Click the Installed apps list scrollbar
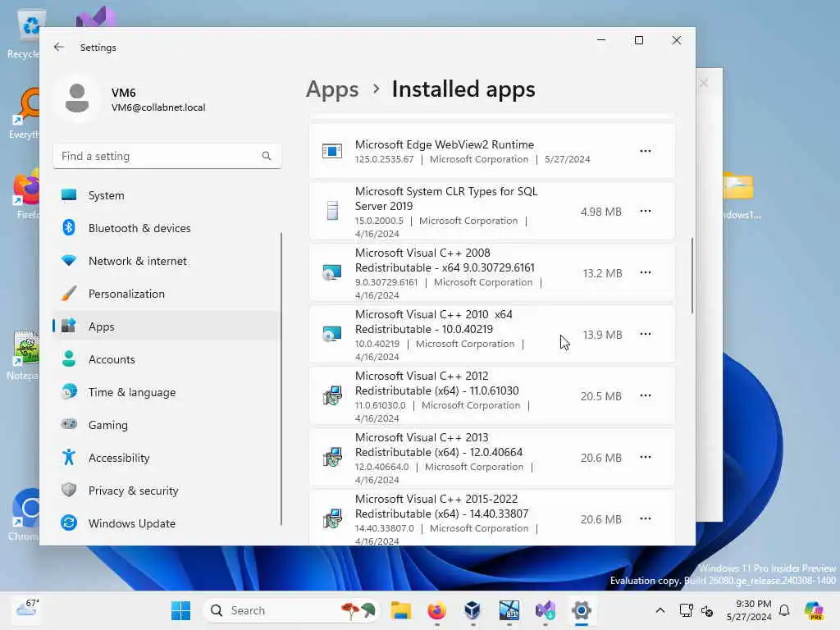The height and width of the screenshot is (630, 840). pyautogui.click(x=692, y=276)
